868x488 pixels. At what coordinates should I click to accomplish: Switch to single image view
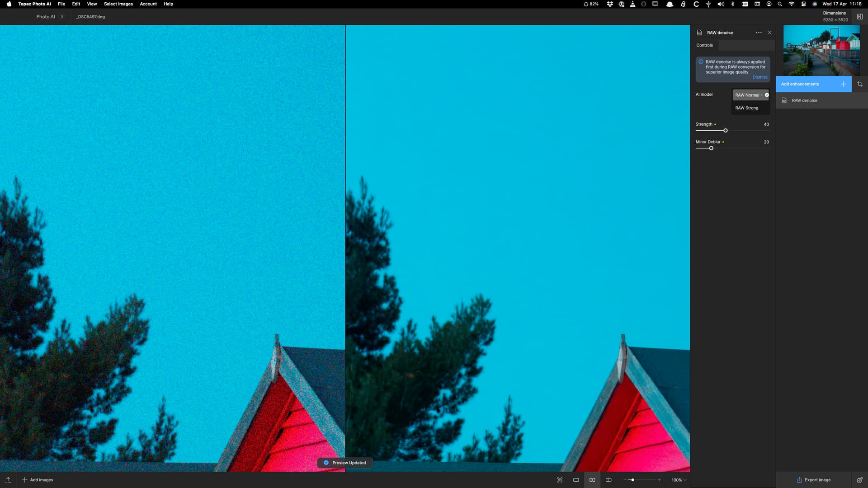(576, 480)
